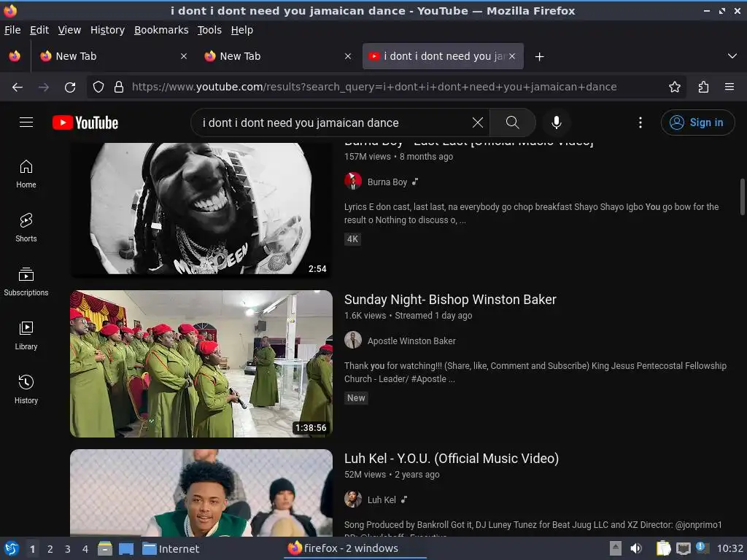Image resolution: width=747 pixels, height=560 pixels.
Task: Open a new tab with the plus button
Action: [x=539, y=57]
